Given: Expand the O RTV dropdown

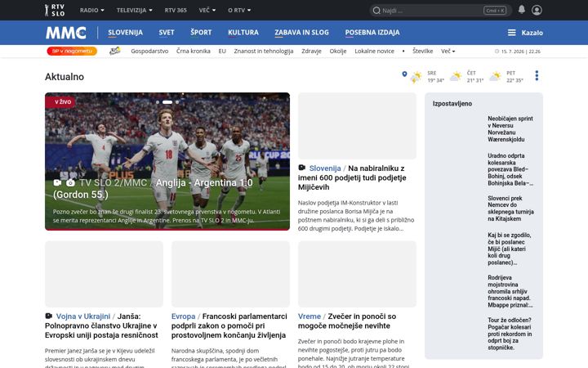Looking at the screenshot, I should (239, 10).
